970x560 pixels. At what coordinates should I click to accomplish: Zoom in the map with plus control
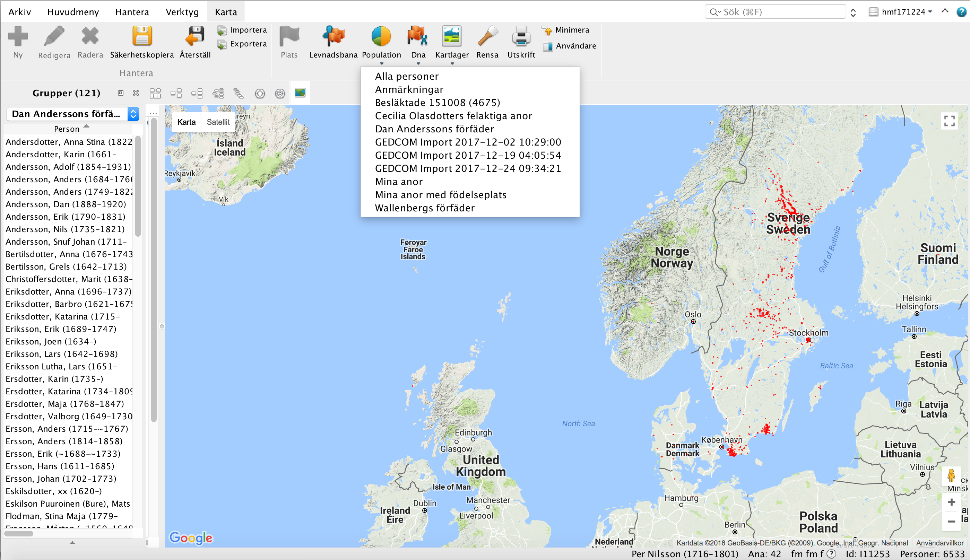click(x=951, y=502)
